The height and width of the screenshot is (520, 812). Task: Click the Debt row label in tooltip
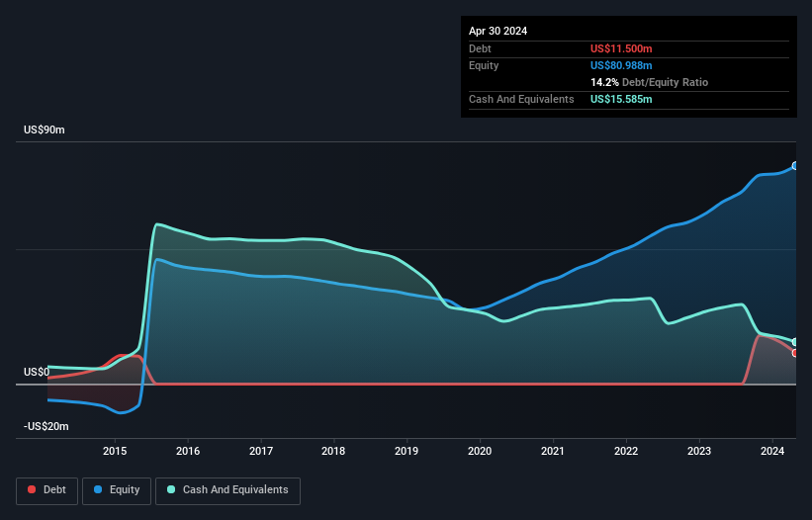[480, 48]
